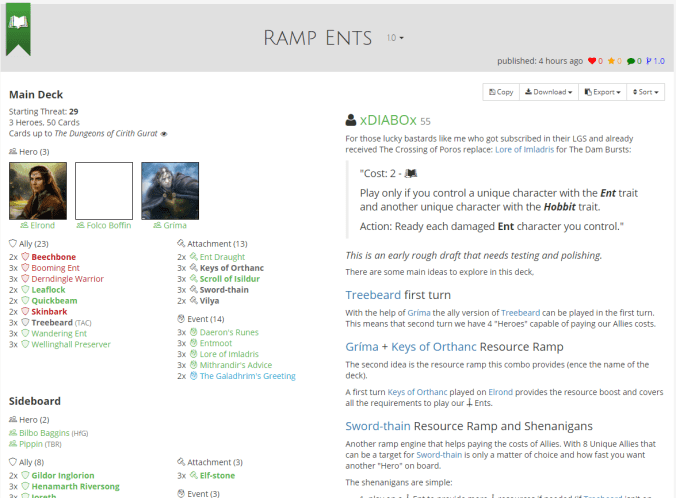Click the sideboard Hero (2) section icon

click(x=13, y=420)
